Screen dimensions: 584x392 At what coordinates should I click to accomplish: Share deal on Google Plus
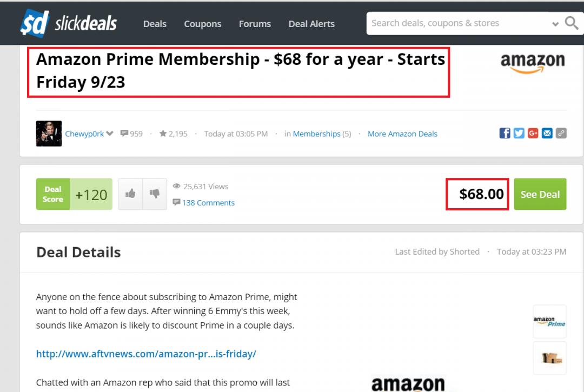pos(533,134)
